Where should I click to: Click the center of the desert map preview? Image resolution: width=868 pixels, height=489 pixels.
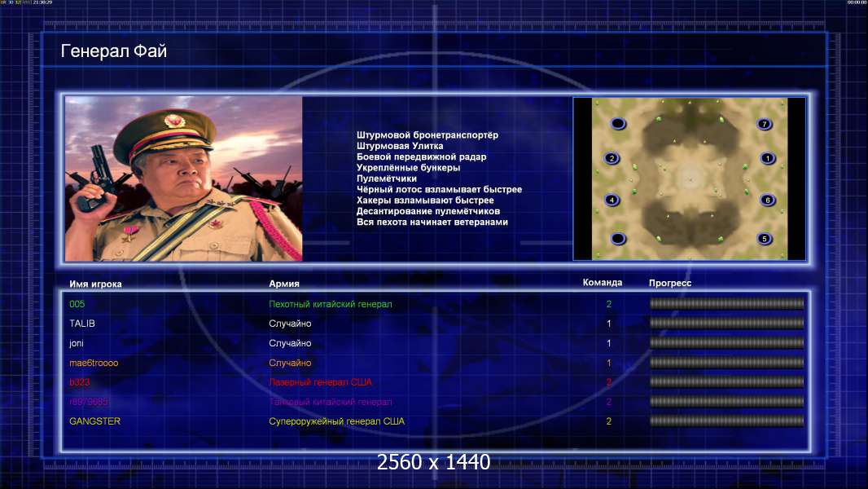690,178
